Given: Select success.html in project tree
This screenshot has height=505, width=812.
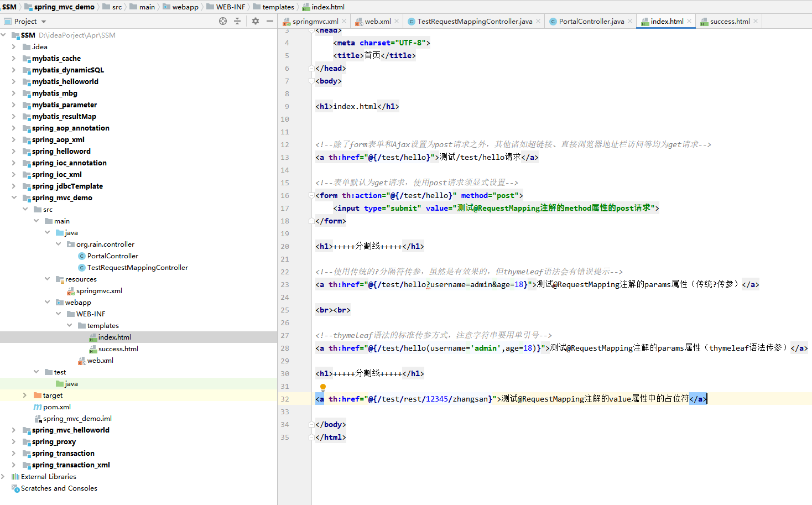Looking at the screenshot, I should coord(118,348).
